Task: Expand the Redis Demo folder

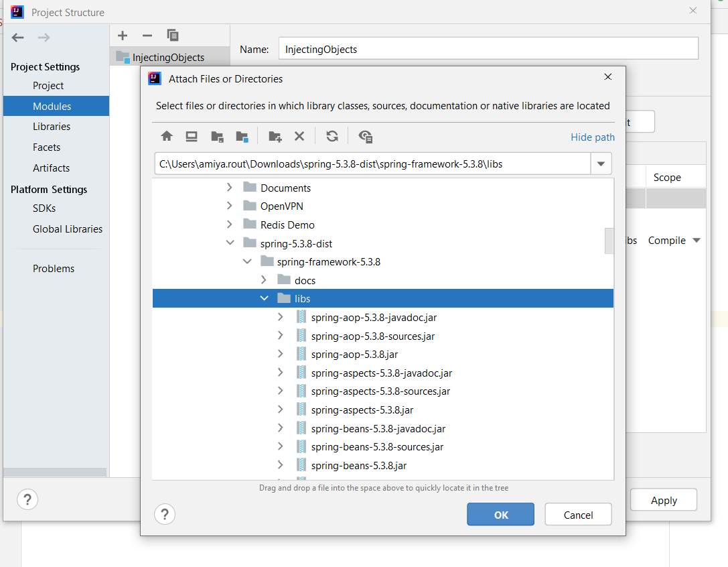Action: (x=229, y=224)
